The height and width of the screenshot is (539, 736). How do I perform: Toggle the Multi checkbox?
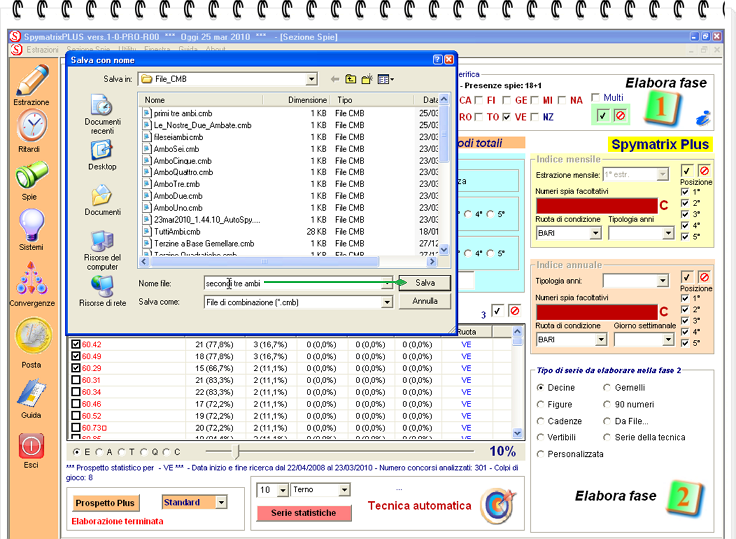tap(596, 98)
